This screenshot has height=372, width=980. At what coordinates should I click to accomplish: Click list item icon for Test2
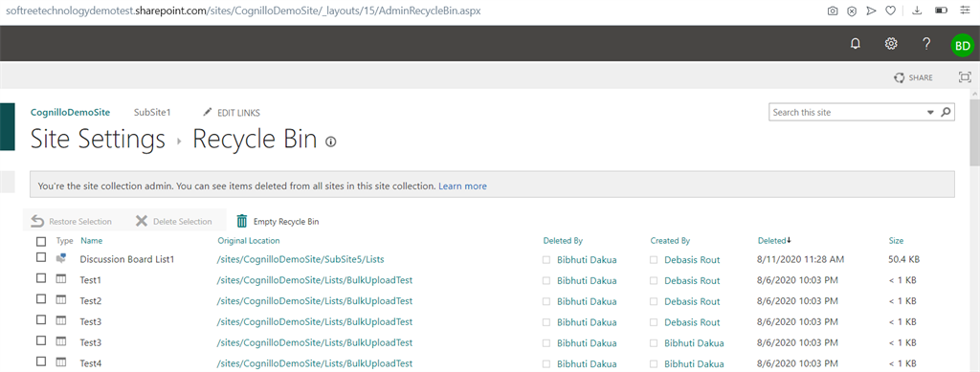[61, 299]
